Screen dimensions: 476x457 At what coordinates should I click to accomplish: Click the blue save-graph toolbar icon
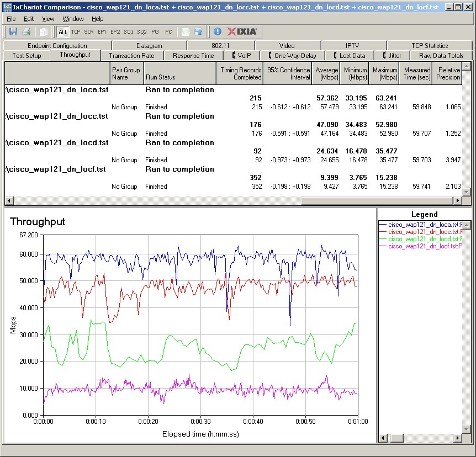coord(199,31)
